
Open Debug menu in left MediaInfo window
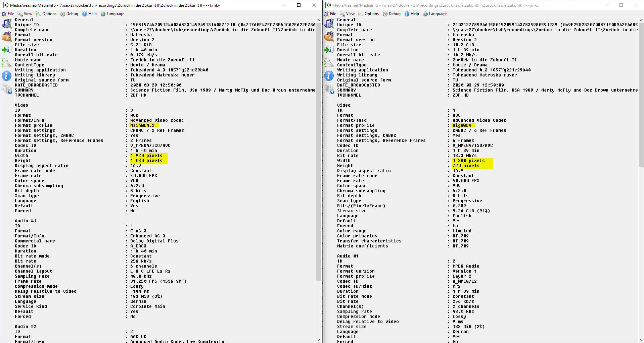[69, 14]
